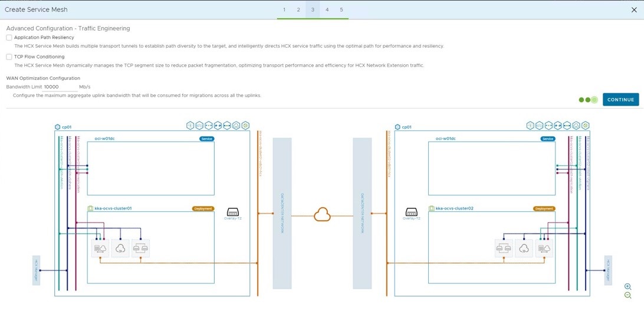This screenshot has width=644, height=314.
Task: Click the leftmost appliance icon in kka-ocvs-cluster01
Action: pyautogui.click(x=100, y=248)
